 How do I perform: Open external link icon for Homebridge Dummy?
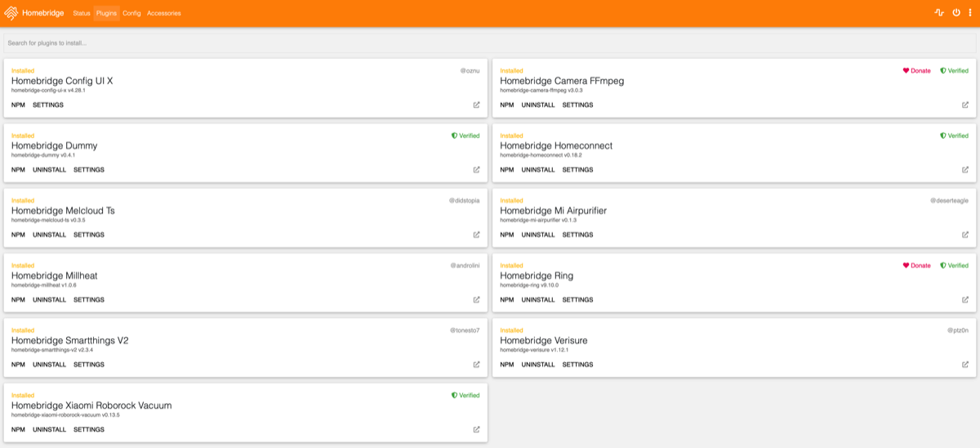477,170
